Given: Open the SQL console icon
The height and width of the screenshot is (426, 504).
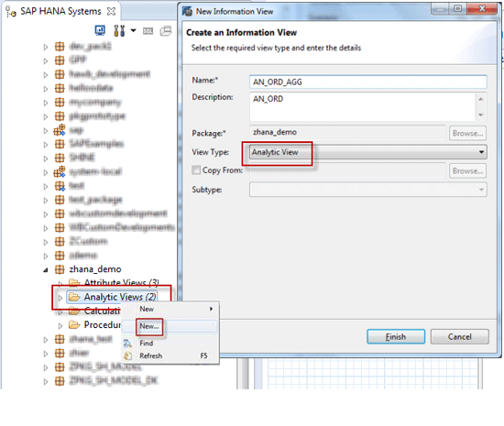Looking at the screenshot, I should pos(148,31).
